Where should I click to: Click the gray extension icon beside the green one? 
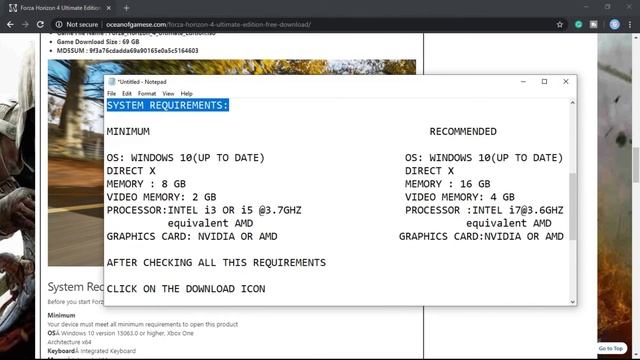click(x=593, y=24)
